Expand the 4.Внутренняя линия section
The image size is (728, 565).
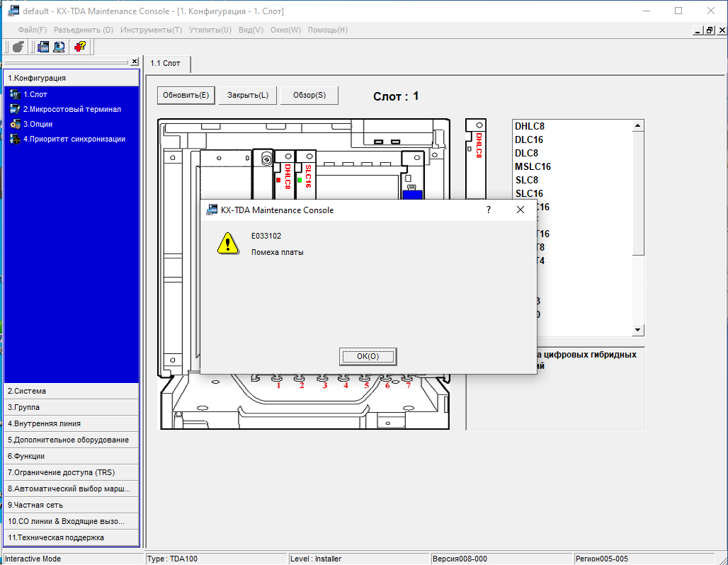72,423
